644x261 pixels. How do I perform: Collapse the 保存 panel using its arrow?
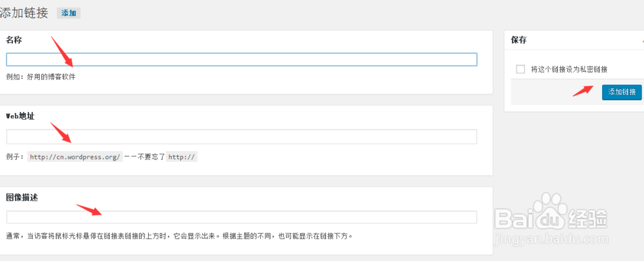[642, 41]
